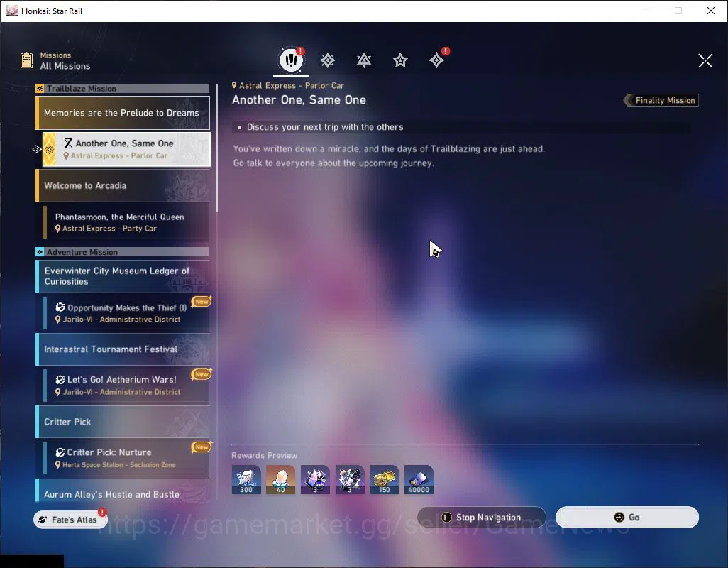Switch to the triangle-star mission tab
The height and width of the screenshot is (568, 728).
[x=364, y=60]
